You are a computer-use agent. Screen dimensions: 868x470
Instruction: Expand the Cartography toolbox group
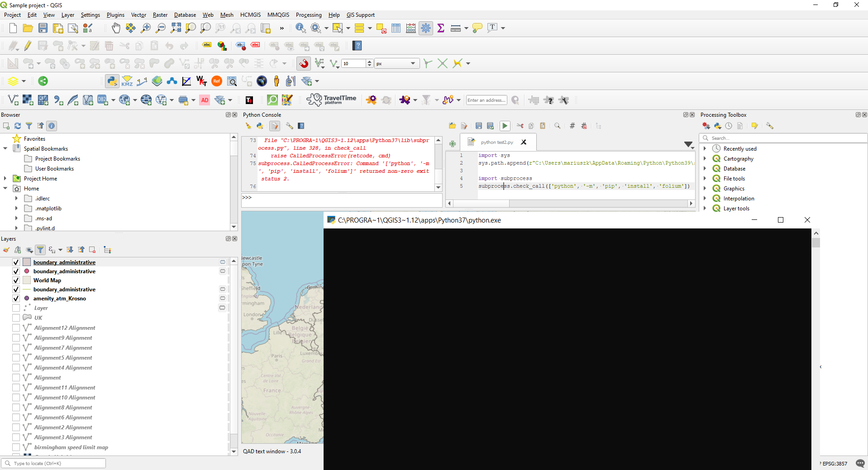[705, 158]
